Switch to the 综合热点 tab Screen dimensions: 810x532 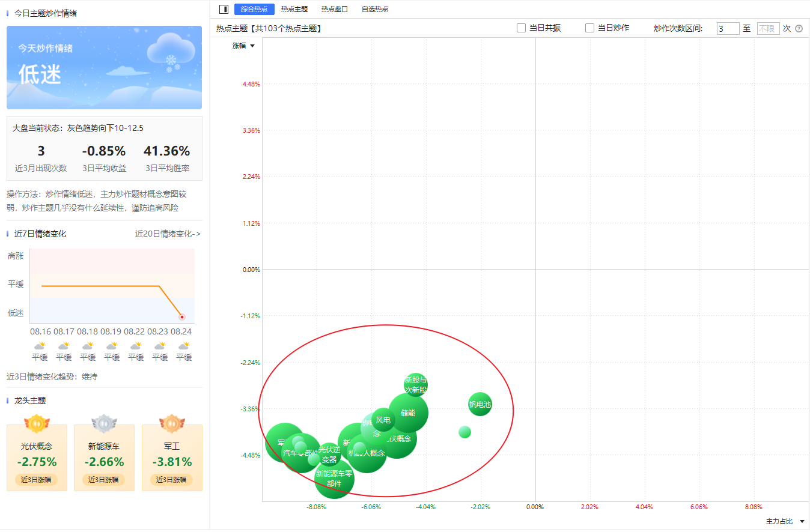254,9
